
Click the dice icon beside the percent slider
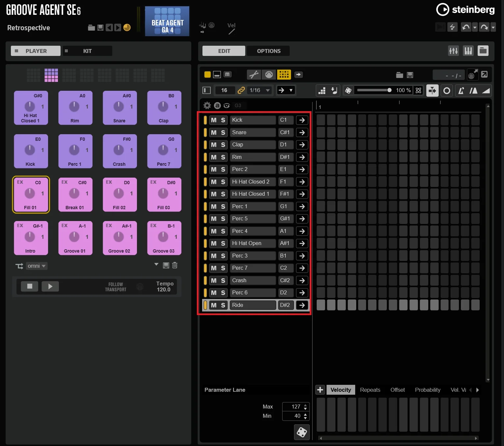pyautogui.click(x=348, y=90)
